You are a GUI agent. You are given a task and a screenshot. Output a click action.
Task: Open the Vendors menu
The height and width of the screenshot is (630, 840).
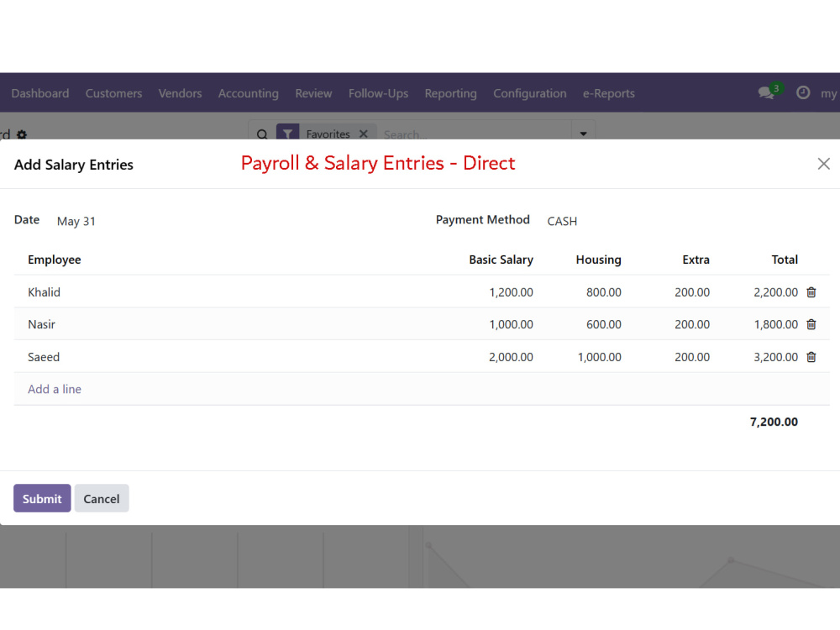click(180, 93)
